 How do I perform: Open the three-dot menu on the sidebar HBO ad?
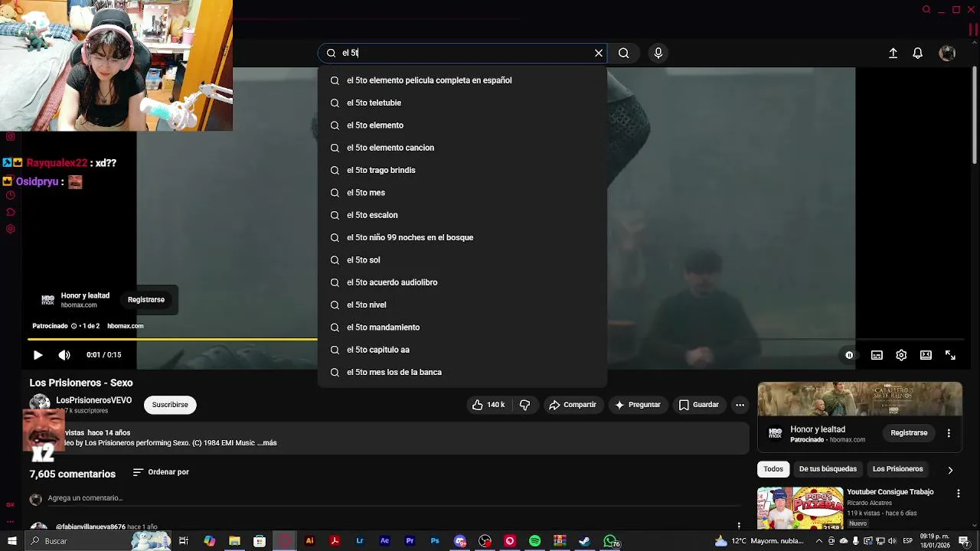click(949, 433)
